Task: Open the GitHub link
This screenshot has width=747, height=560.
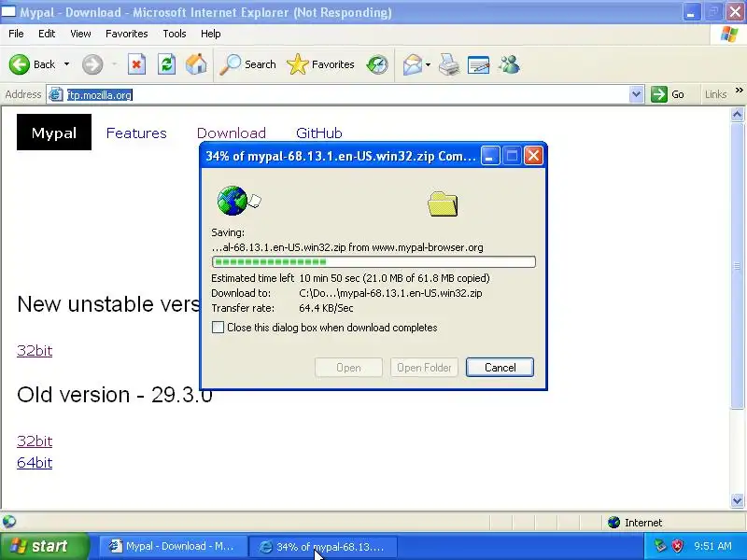Action: (318, 133)
